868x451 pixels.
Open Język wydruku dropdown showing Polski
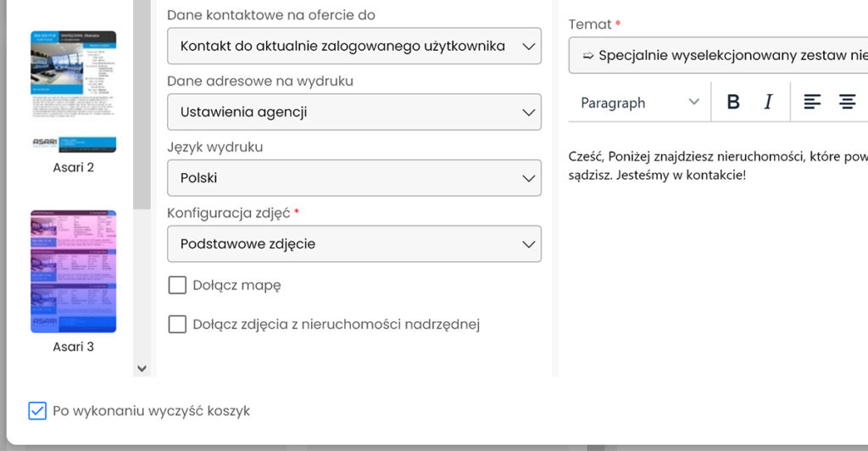(x=354, y=178)
